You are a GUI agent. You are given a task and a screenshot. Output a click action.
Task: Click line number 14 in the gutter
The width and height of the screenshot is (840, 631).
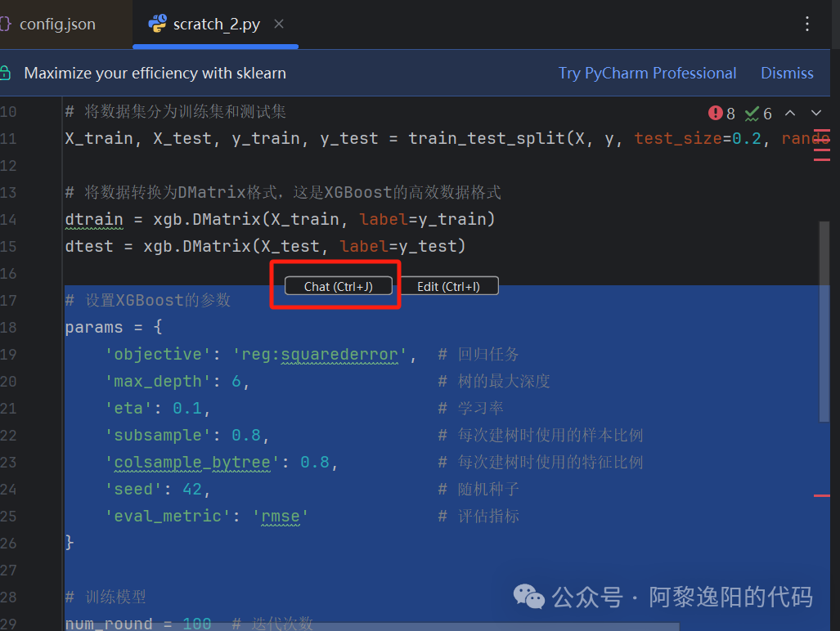click(x=8, y=219)
